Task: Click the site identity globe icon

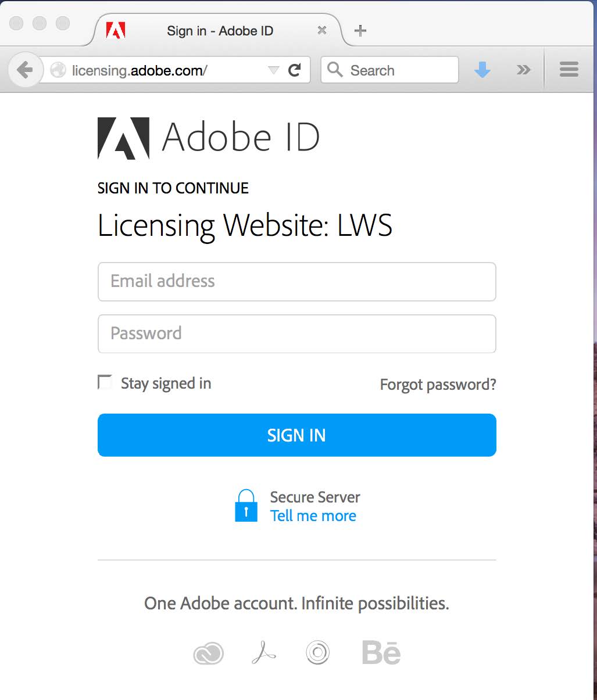Action: (x=58, y=70)
